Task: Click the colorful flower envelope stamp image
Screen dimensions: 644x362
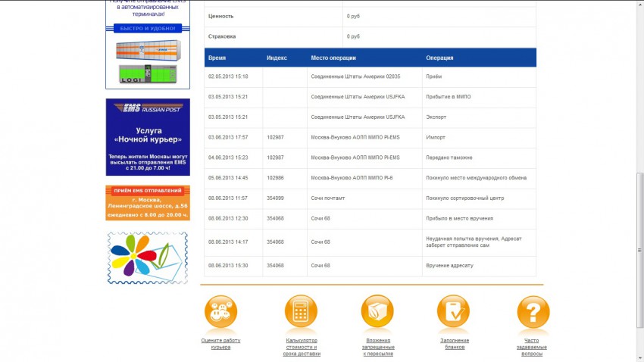Action: (x=148, y=257)
